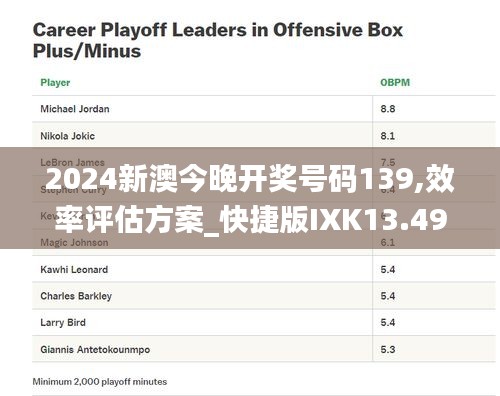This screenshot has width=500, height=396.
Task: Click Giannis's 5.3 OBPM value
Action: [388, 350]
